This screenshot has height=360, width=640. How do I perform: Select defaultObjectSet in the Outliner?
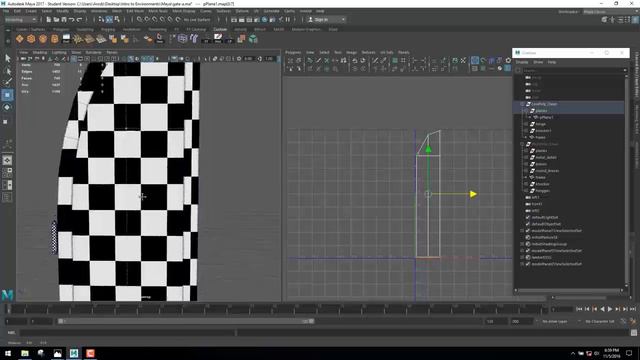pyautogui.click(x=546, y=224)
